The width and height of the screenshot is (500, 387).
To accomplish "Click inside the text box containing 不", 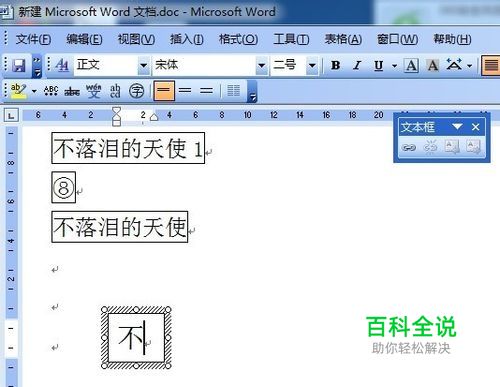I will 136,337.
